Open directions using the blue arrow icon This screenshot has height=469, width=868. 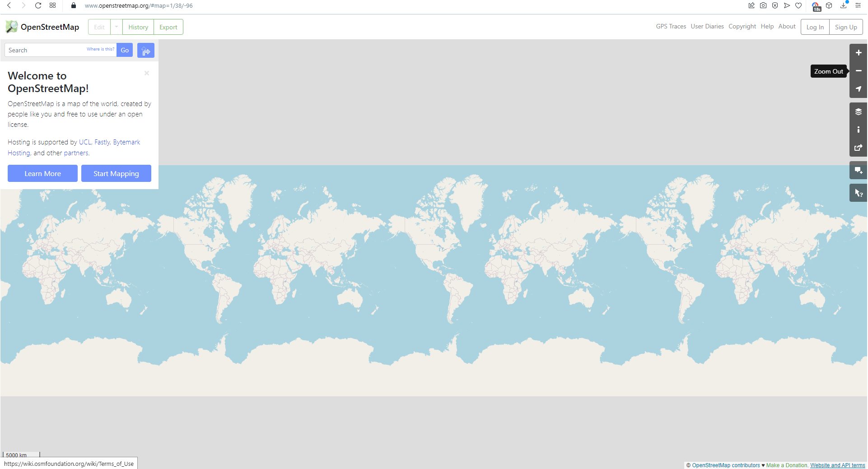145,51
